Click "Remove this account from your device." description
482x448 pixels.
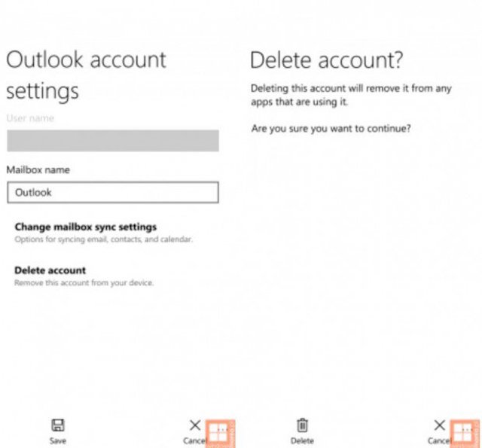[84, 282]
